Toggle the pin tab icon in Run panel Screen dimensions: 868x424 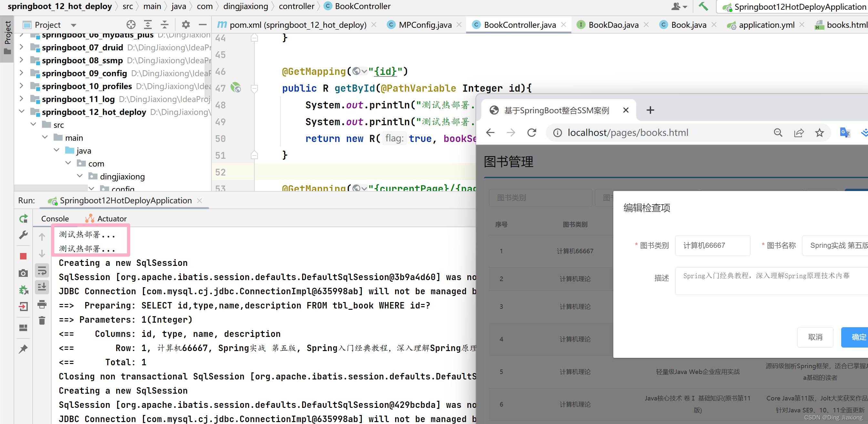tap(23, 348)
